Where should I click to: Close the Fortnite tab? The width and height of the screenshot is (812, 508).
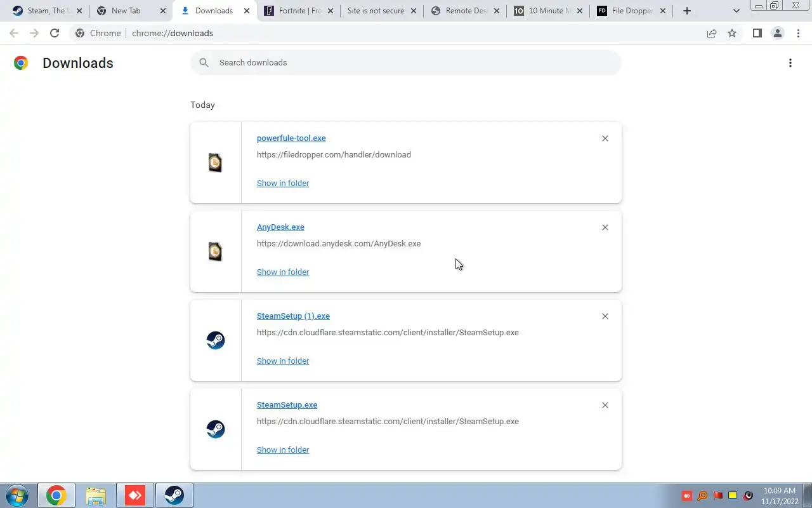(330, 11)
